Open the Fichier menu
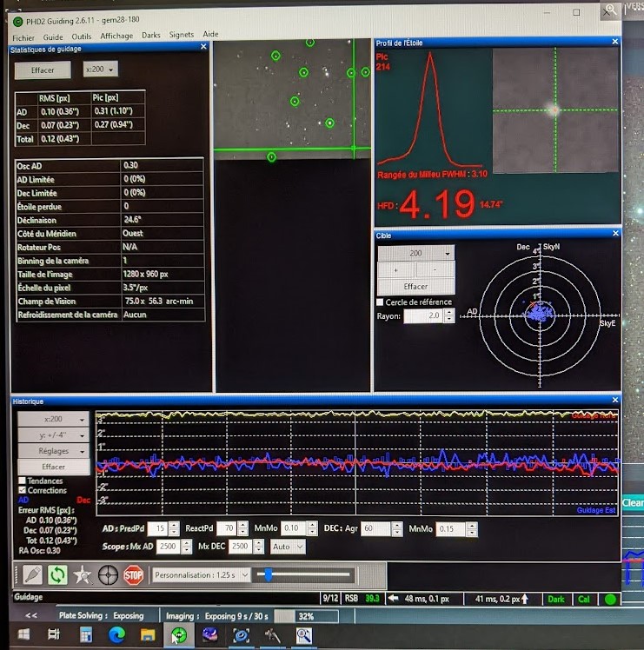Viewport: 644px width, 650px height. 23,38
